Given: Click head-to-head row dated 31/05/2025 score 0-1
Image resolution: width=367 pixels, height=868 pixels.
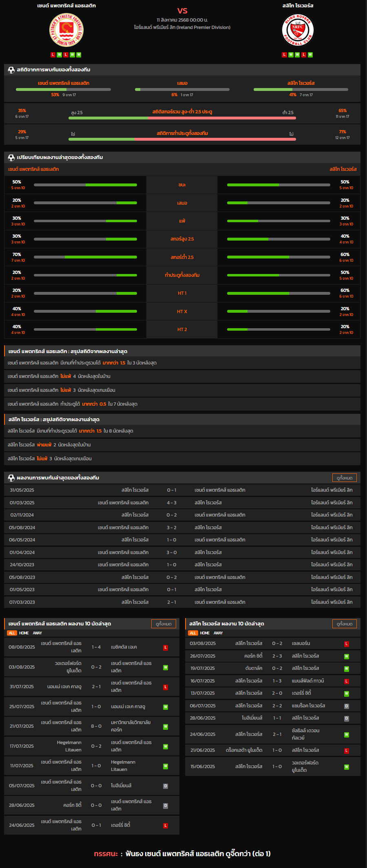Looking at the screenshot, I should pyautogui.click(x=182, y=490).
